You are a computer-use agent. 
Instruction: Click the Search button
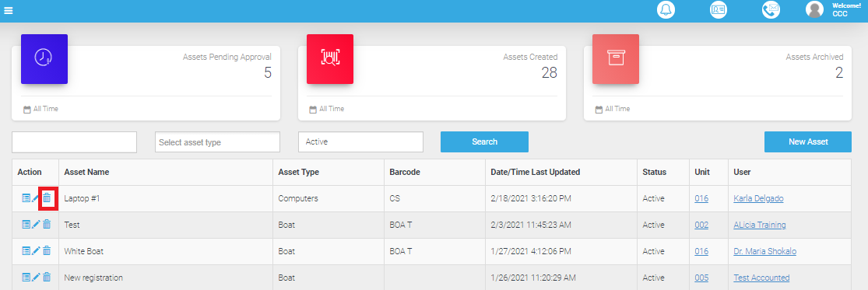(484, 142)
